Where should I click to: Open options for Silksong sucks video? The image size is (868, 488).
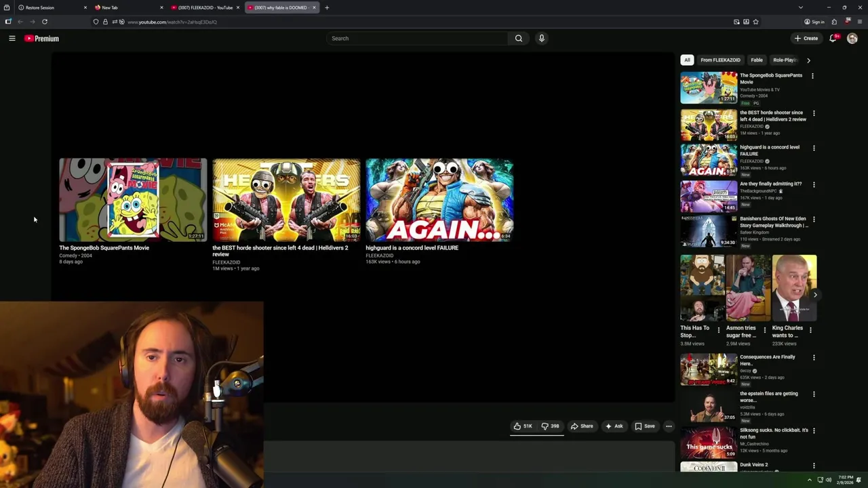click(x=812, y=431)
